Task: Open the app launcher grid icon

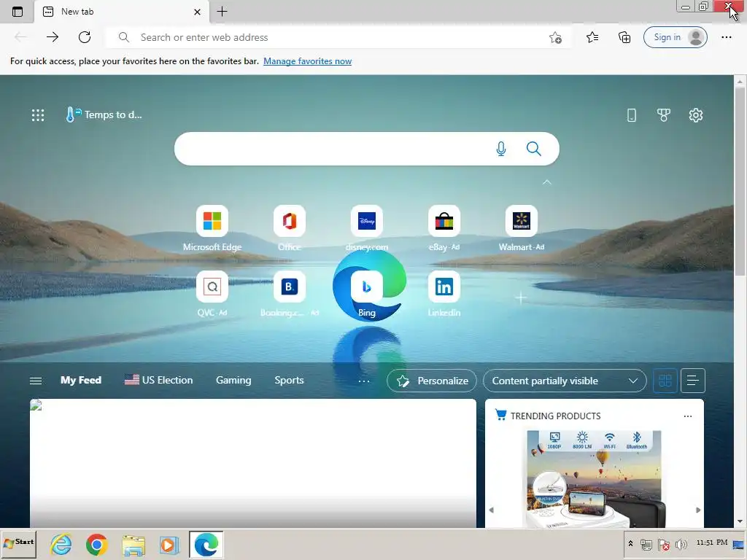Action: 38,114
